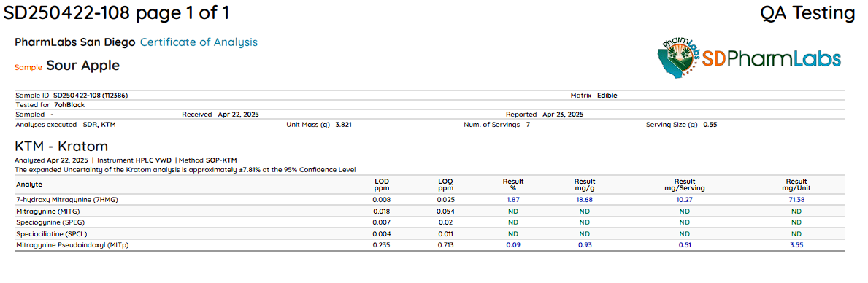The image size is (868, 283).
Task: Click the MITG LOQ value 0.054
Action: pos(445,211)
